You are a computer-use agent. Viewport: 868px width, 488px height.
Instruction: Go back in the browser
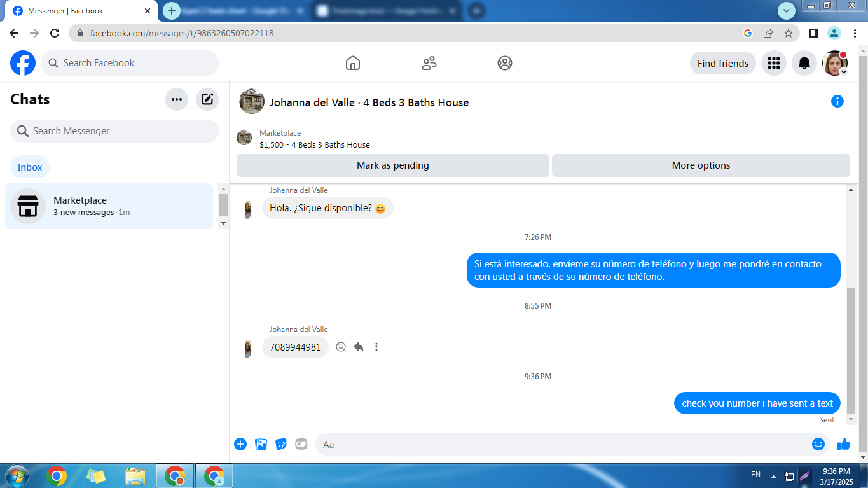click(x=14, y=33)
